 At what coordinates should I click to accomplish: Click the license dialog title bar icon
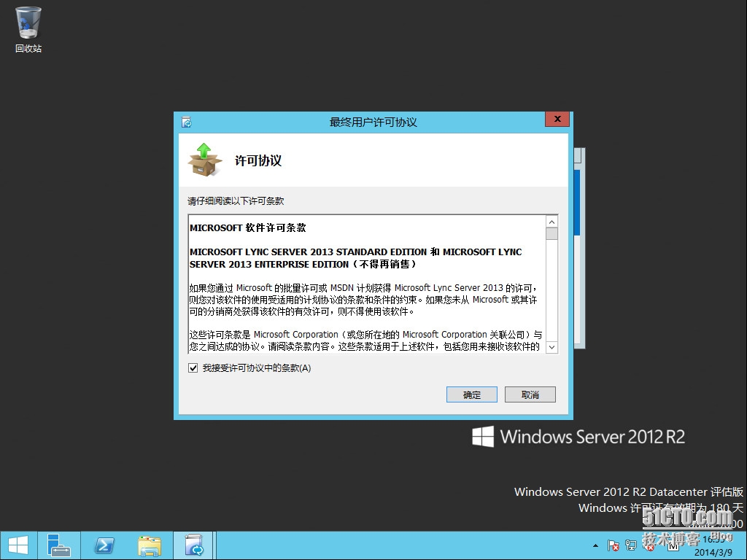click(x=187, y=122)
